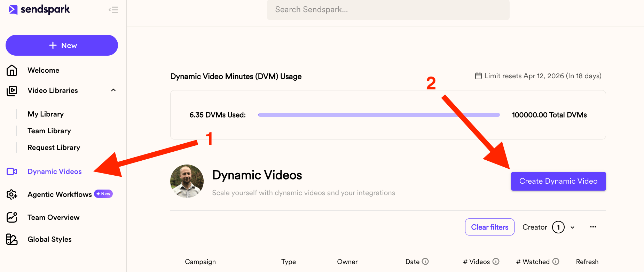
Task: Click the Creator filter label
Action: click(535, 227)
